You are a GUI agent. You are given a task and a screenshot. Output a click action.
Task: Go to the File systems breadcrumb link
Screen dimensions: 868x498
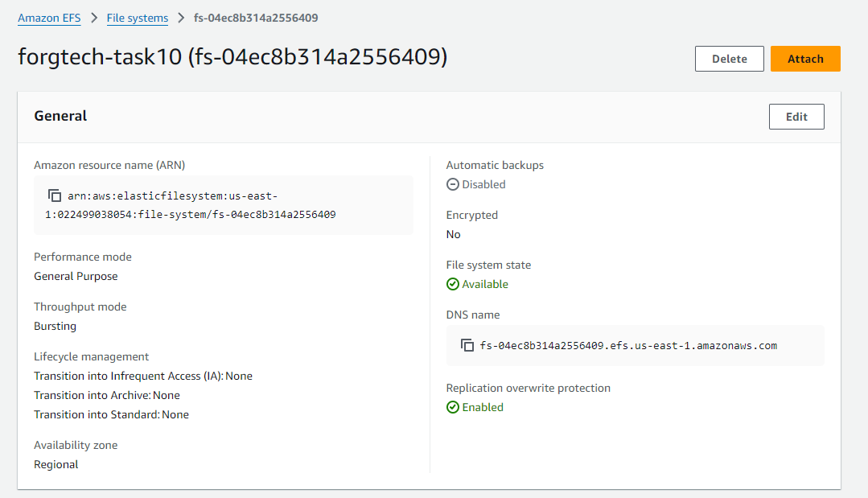138,18
